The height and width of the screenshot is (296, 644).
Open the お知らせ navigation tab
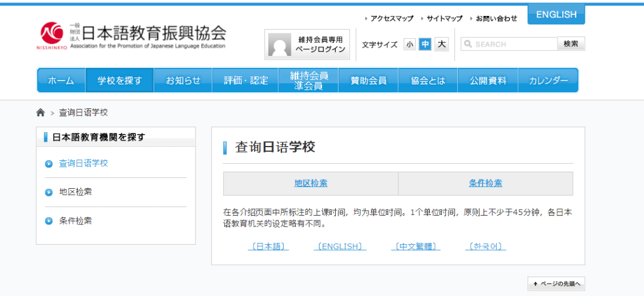point(183,80)
